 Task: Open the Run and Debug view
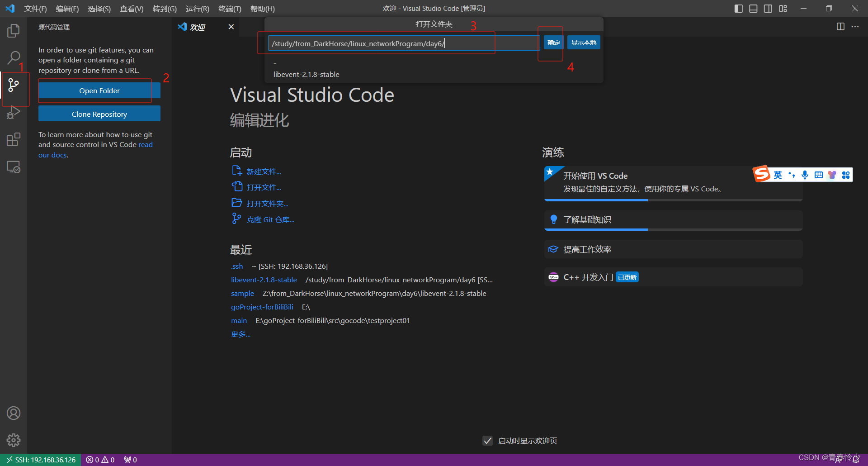click(14, 113)
